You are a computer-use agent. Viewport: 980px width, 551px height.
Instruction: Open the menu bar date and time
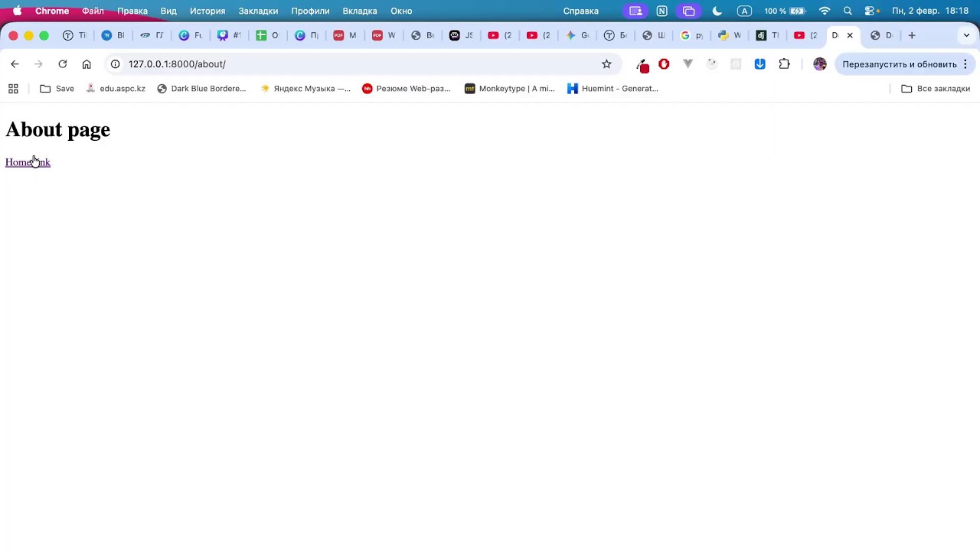[930, 11]
